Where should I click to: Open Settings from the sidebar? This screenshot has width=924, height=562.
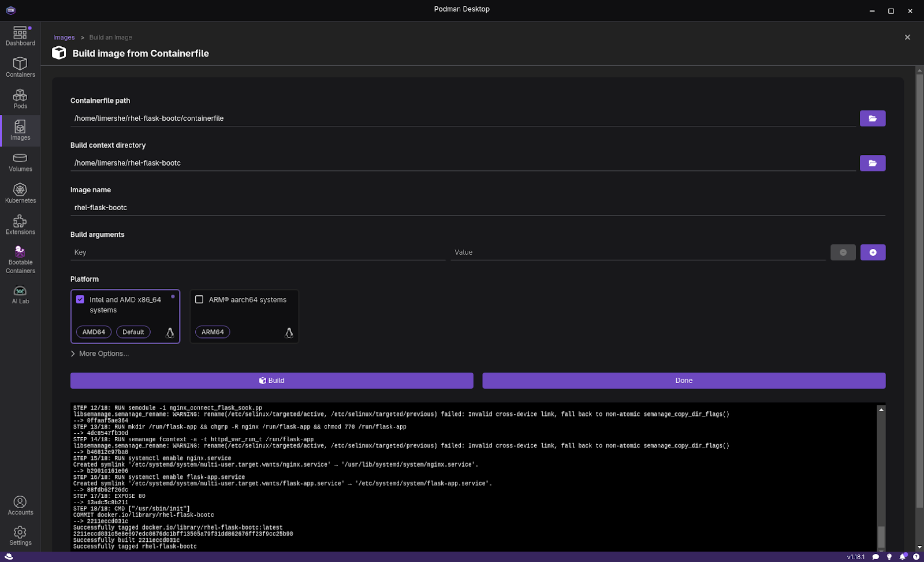tap(20, 535)
